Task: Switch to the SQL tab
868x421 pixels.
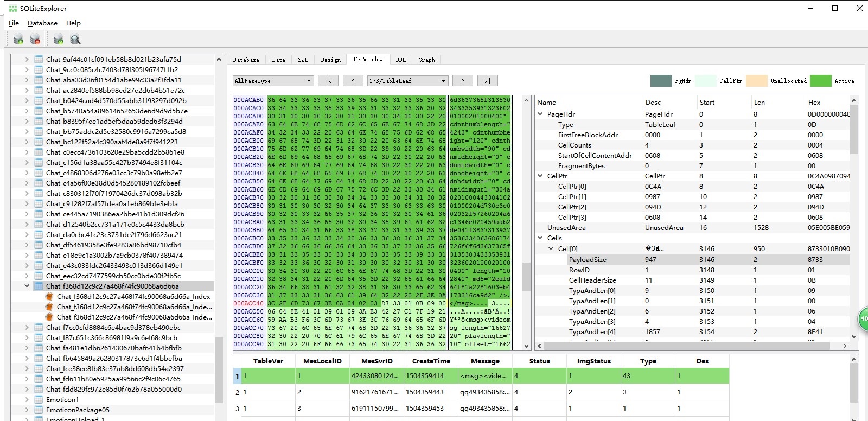Action: (x=303, y=60)
